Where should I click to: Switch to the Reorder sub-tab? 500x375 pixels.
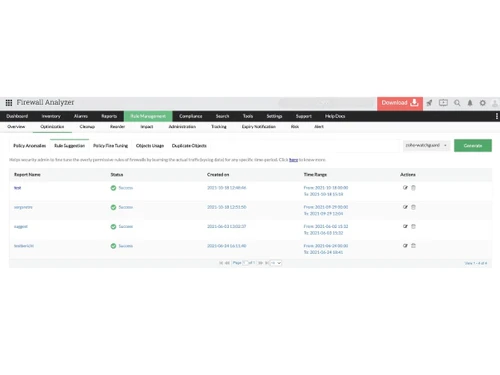tap(117, 127)
